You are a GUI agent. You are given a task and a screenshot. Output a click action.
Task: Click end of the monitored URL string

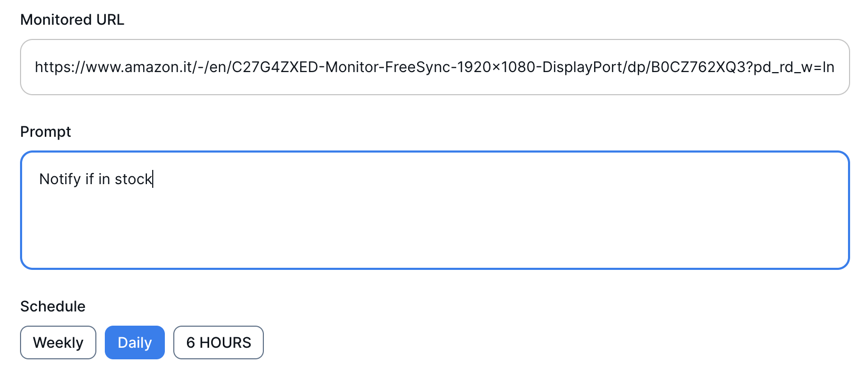pos(832,67)
